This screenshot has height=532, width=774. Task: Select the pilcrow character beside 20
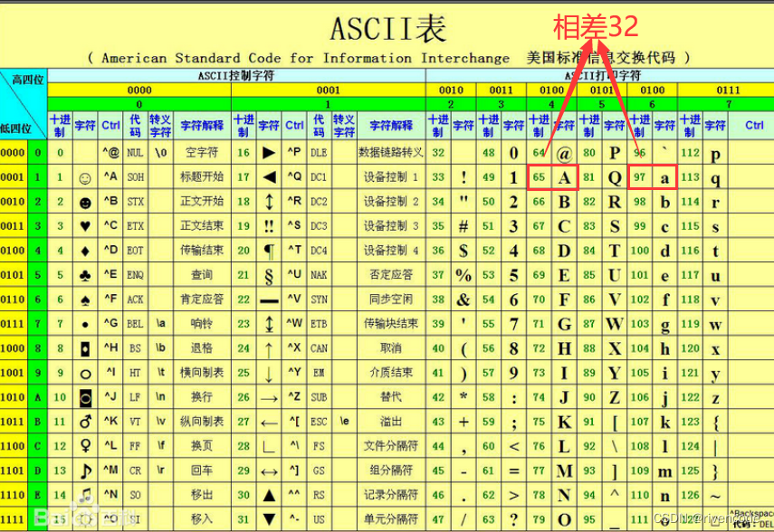tap(269, 252)
